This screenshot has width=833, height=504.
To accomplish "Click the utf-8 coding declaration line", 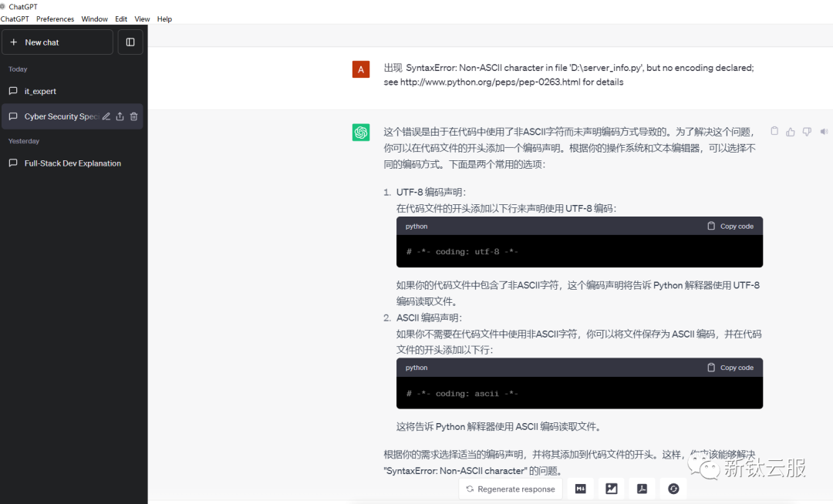I will (462, 251).
